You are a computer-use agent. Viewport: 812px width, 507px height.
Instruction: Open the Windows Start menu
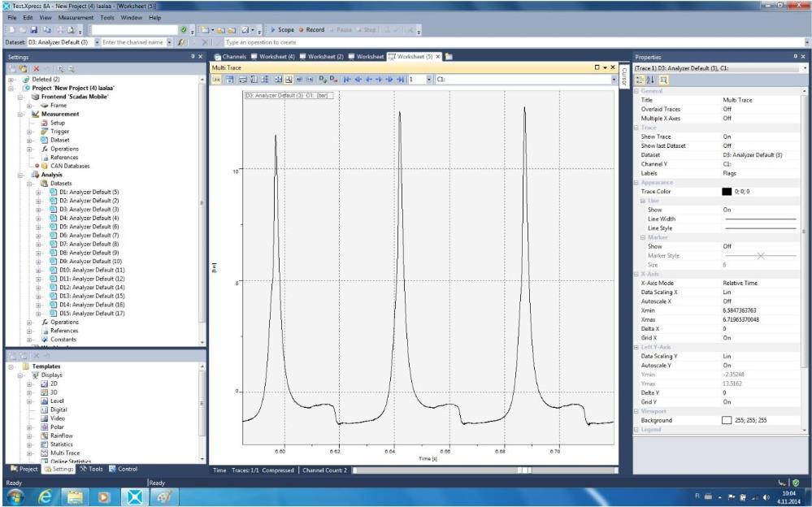coord(15,497)
